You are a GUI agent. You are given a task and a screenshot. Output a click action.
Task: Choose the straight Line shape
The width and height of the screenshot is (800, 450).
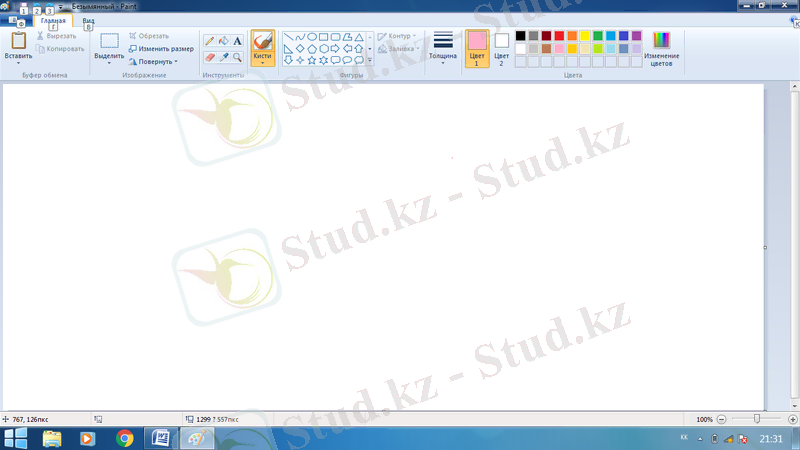coord(288,37)
